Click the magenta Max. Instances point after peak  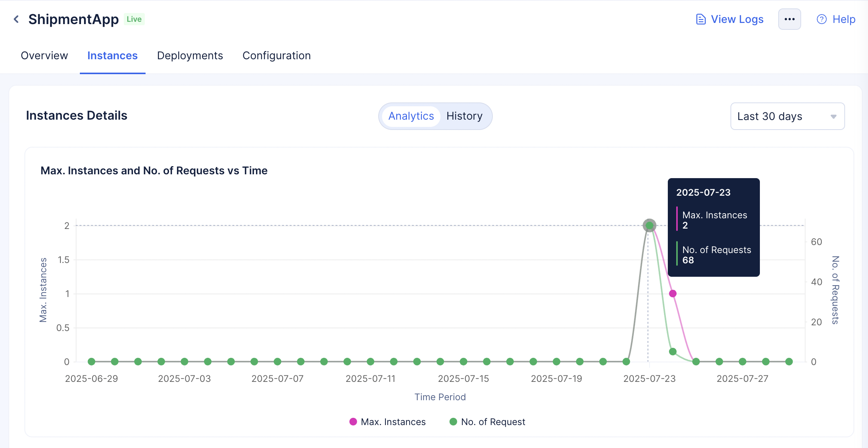coord(673,294)
